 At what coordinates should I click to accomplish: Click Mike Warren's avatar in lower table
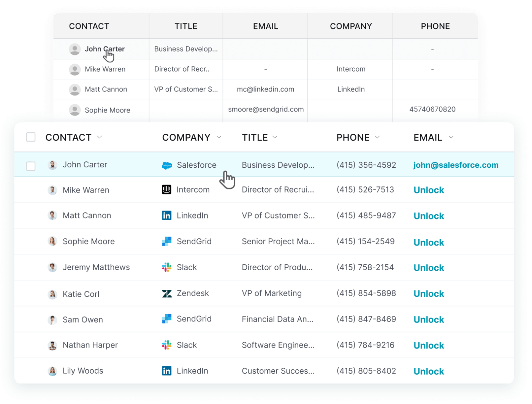coord(52,190)
